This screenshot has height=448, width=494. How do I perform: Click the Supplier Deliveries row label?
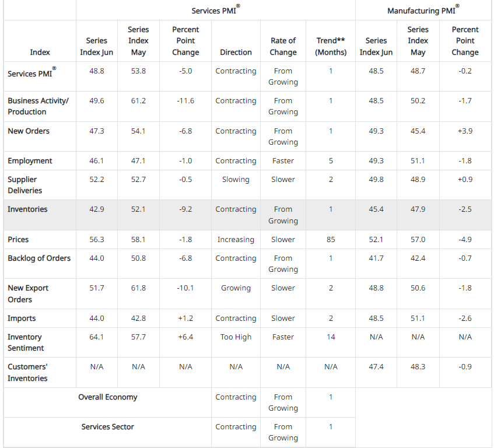(x=24, y=185)
